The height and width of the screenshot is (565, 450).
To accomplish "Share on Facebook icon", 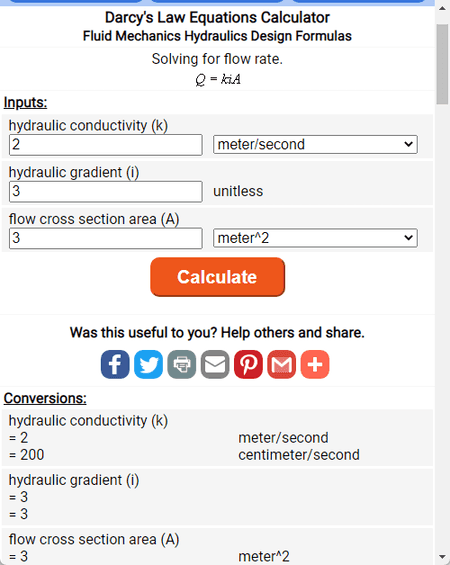I will [115, 364].
